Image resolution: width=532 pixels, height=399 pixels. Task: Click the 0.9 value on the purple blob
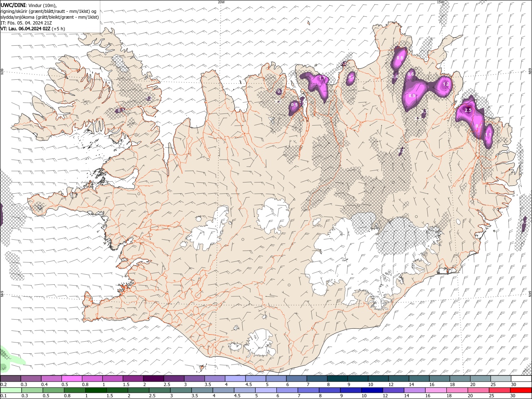point(412,96)
